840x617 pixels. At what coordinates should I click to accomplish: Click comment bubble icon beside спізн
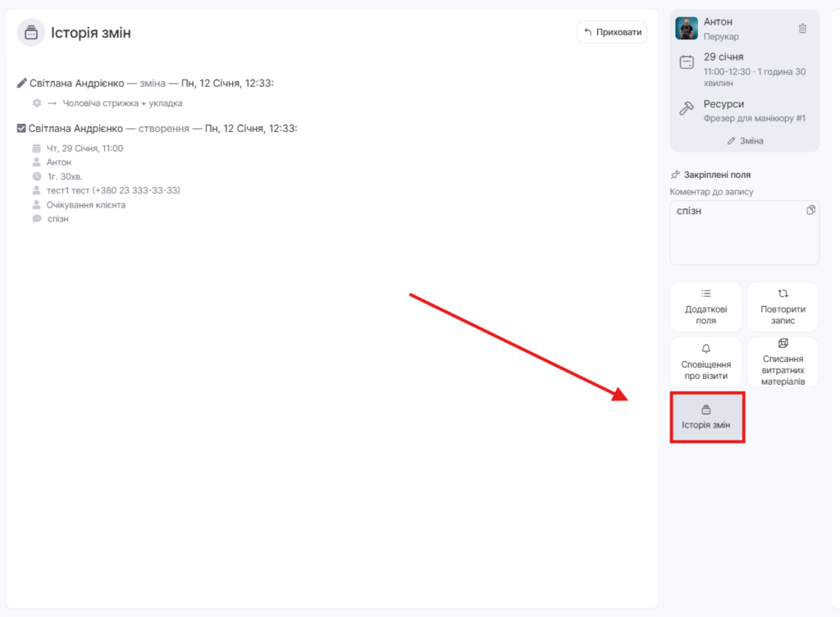pos(36,218)
